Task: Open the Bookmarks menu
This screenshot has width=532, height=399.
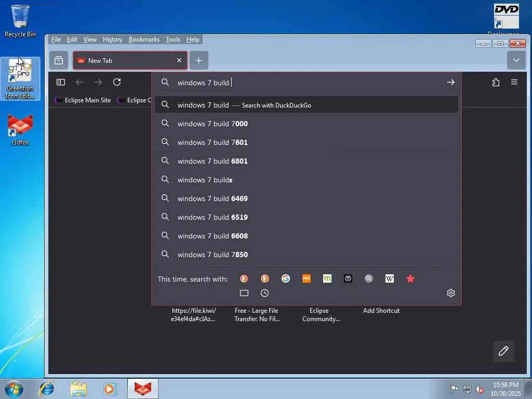Action: (144, 39)
